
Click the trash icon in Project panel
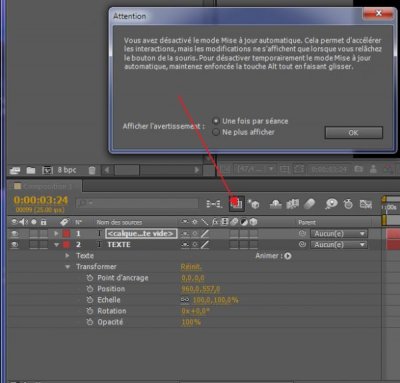tap(92, 170)
